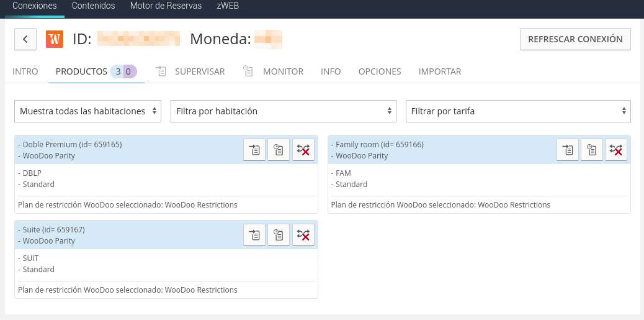Open 'Muestra todas las habitaciones' dropdown
This screenshot has height=320, width=644.
pos(87,111)
